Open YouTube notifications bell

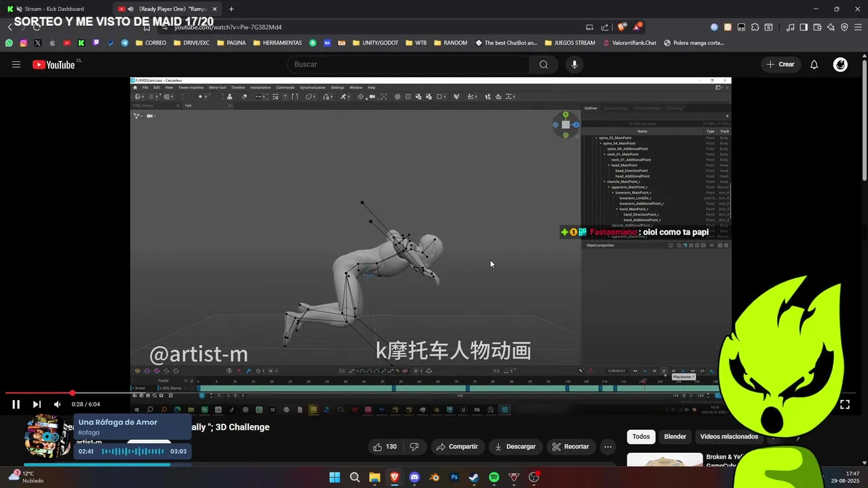(814, 64)
